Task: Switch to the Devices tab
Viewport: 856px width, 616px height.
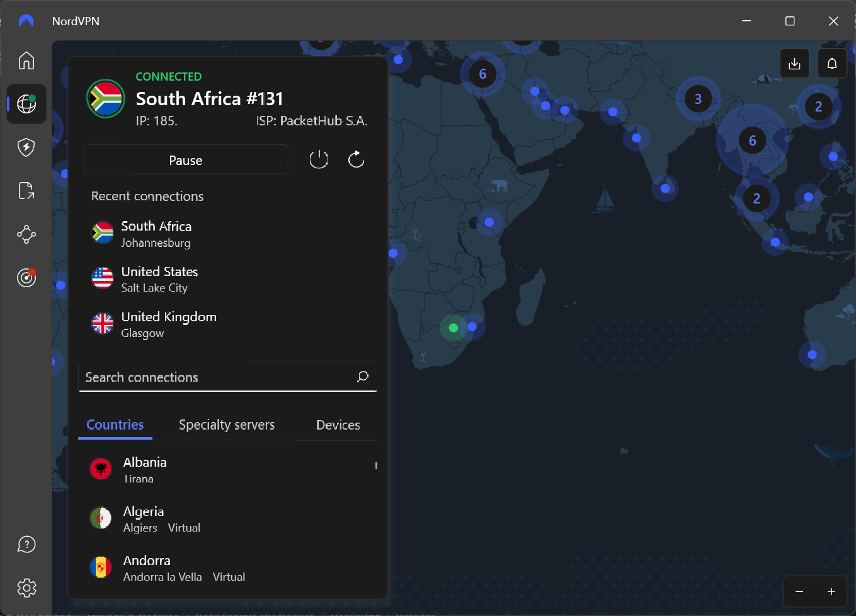Action: [x=338, y=425]
